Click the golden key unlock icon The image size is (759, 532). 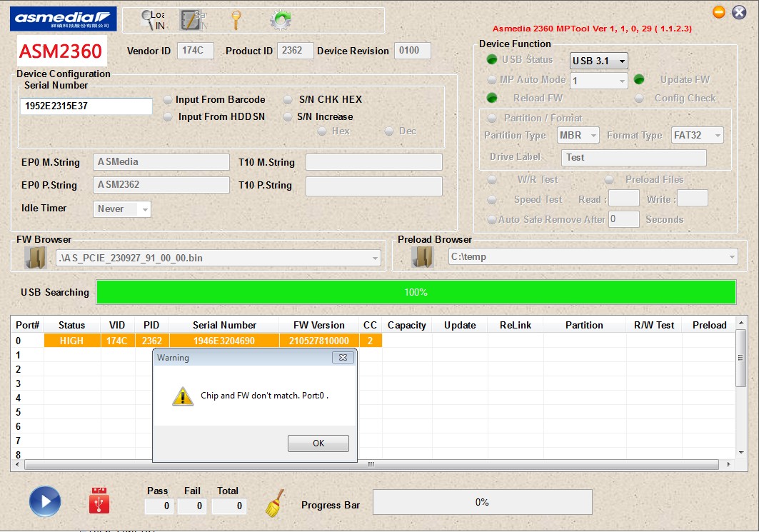236,20
